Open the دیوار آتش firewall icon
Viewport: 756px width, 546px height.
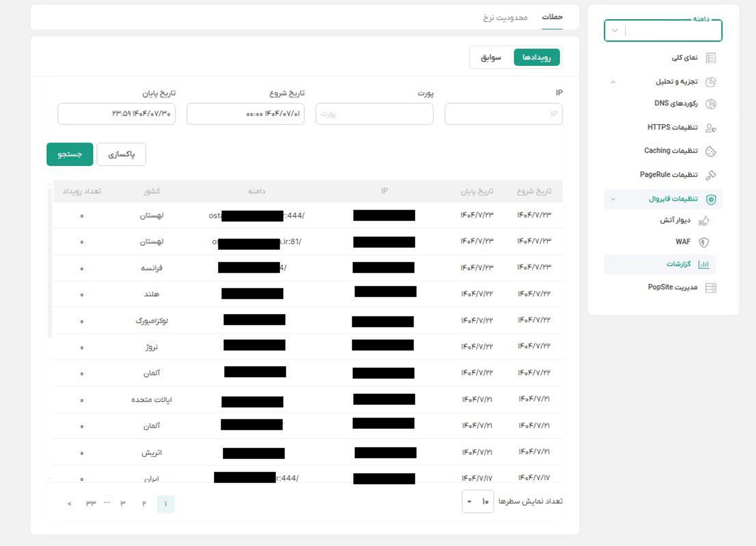point(704,221)
